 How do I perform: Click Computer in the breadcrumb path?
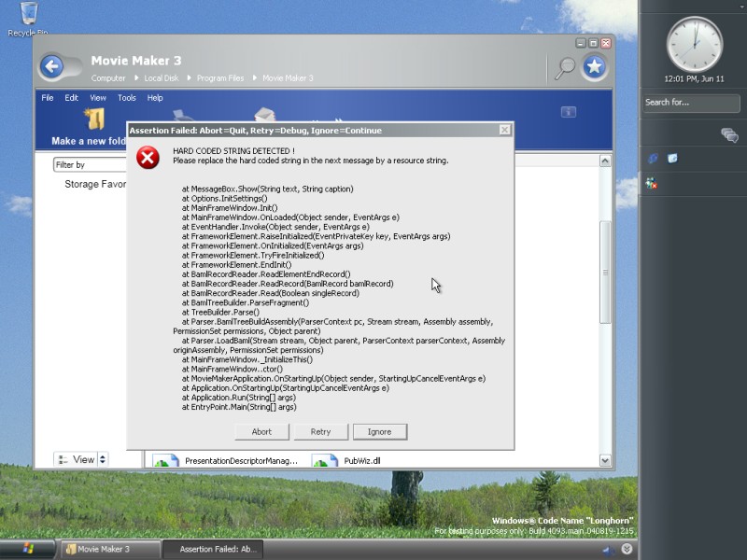click(x=108, y=78)
